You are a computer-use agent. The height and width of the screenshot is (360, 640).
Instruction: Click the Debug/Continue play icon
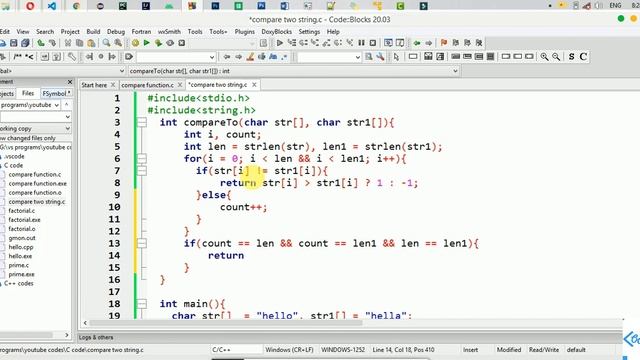coord(280,43)
